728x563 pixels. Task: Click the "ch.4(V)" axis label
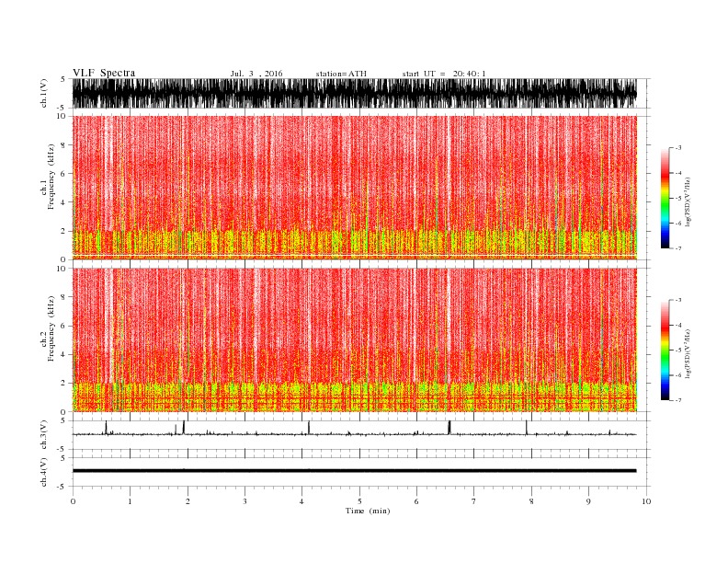tap(44, 472)
